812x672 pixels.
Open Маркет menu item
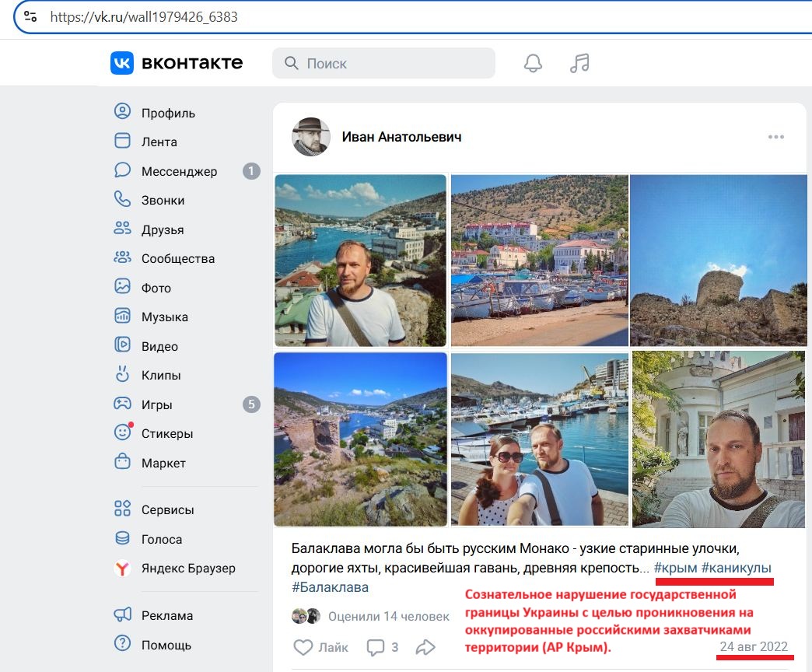[163, 464]
